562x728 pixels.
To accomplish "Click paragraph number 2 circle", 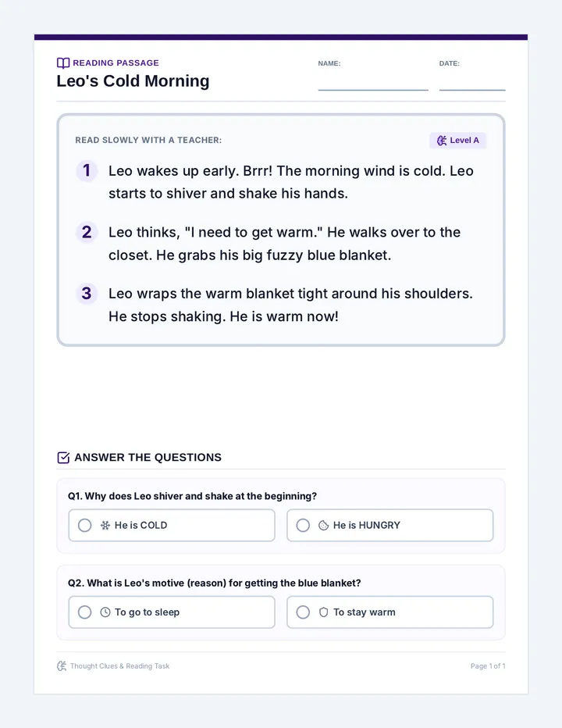I will tap(87, 232).
